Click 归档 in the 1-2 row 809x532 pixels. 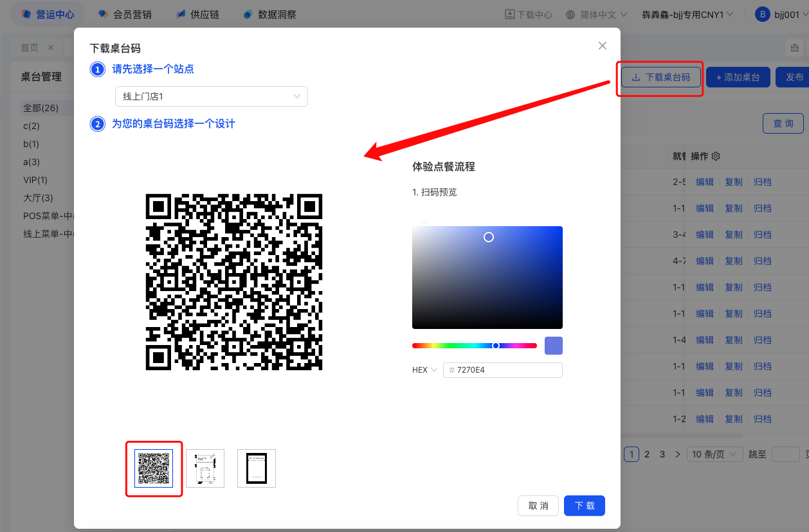[763, 419]
